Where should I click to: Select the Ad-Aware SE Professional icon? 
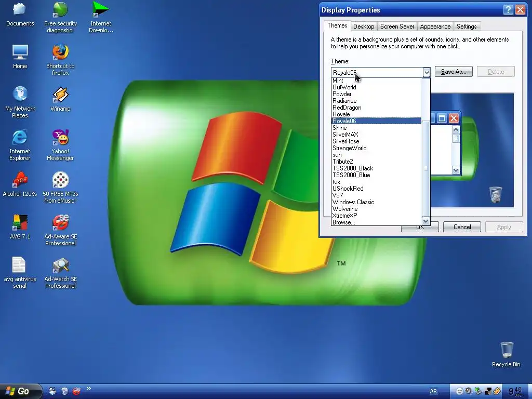[x=60, y=231]
